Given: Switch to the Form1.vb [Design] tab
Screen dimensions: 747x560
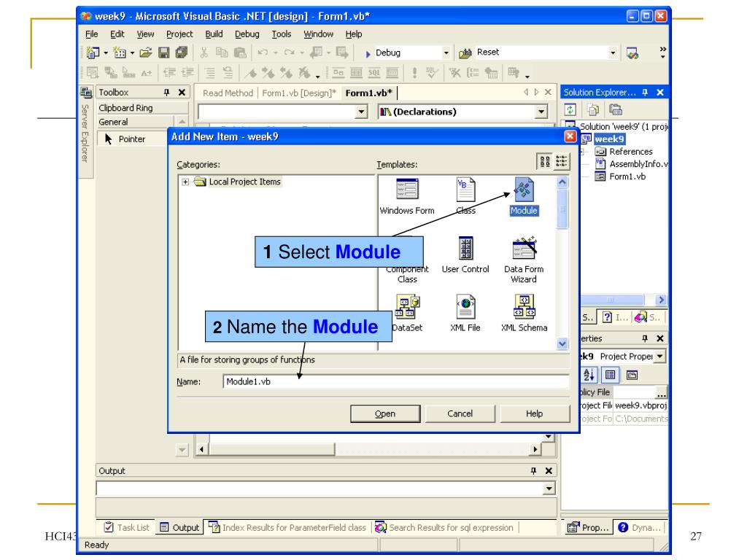Looking at the screenshot, I should pos(299,93).
